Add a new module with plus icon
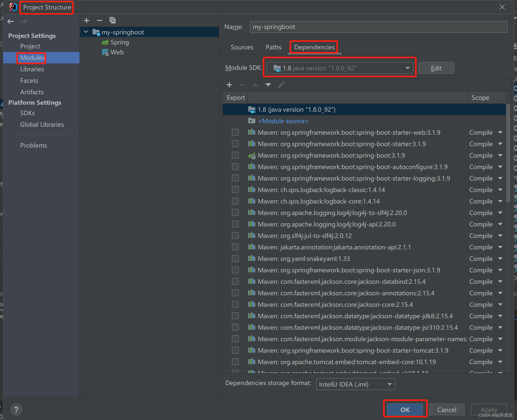Image resolution: width=517 pixels, height=420 pixels. coord(87,20)
